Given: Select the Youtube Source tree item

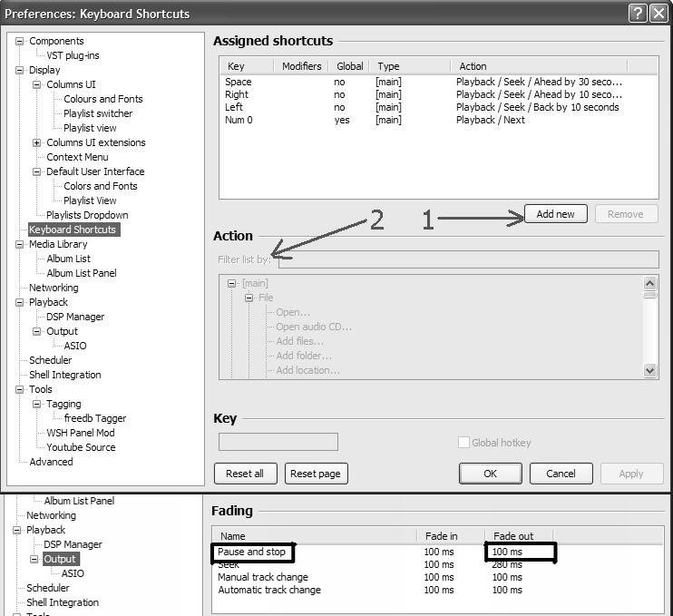Looking at the screenshot, I should coord(81,447).
